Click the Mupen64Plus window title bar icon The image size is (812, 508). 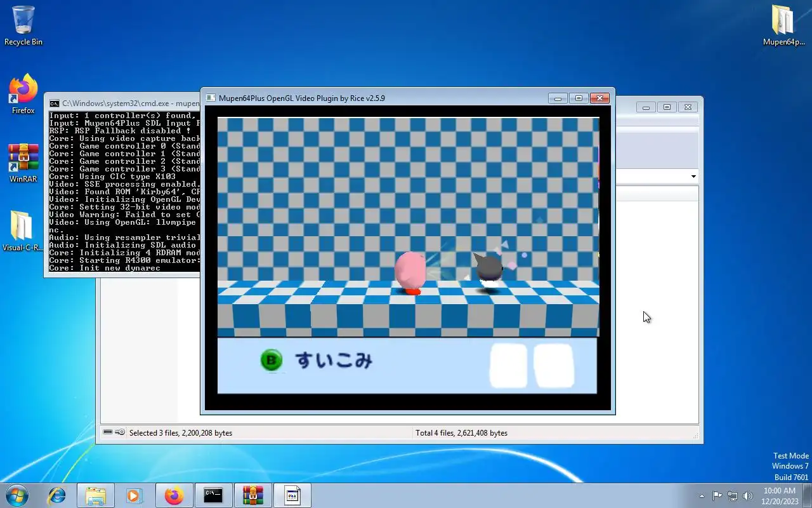click(x=211, y=98)
